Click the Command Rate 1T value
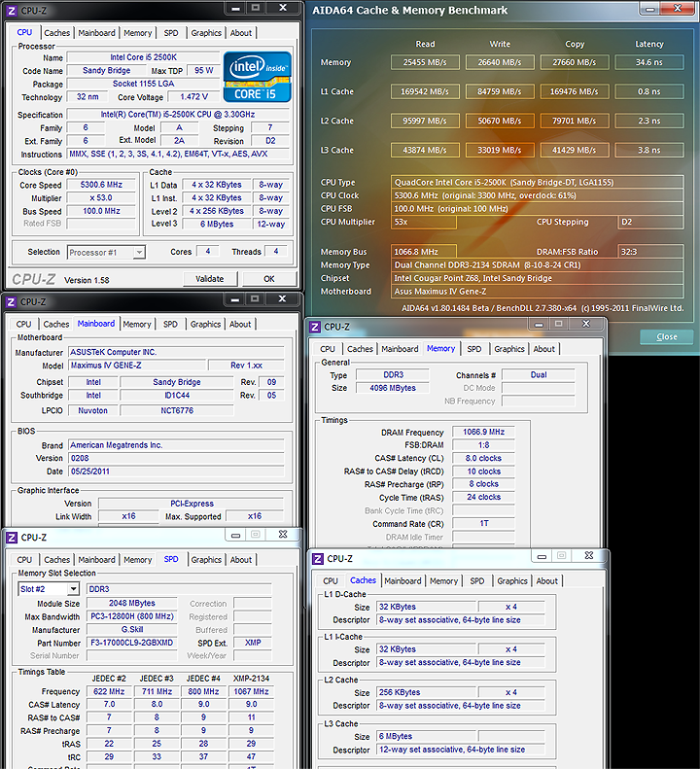Image resolution: width=700 pixels, height=769 pixels. click(x=483, y=523)
